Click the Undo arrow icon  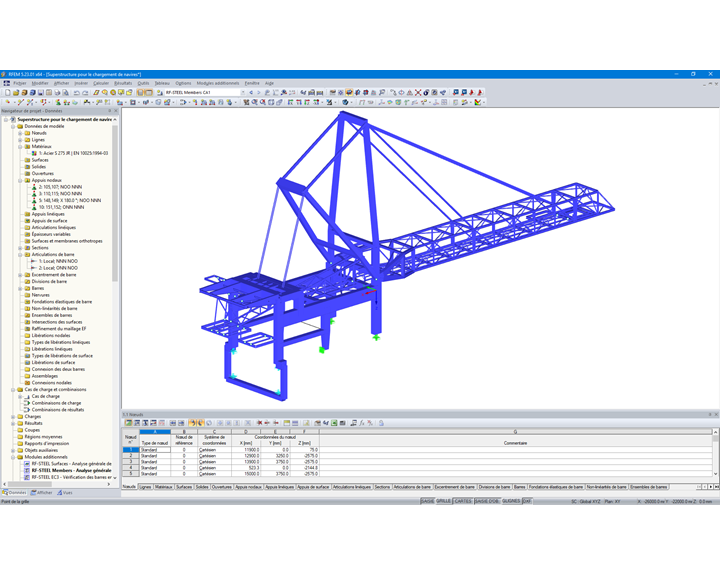pyautogui.click(x=77, y=92)
